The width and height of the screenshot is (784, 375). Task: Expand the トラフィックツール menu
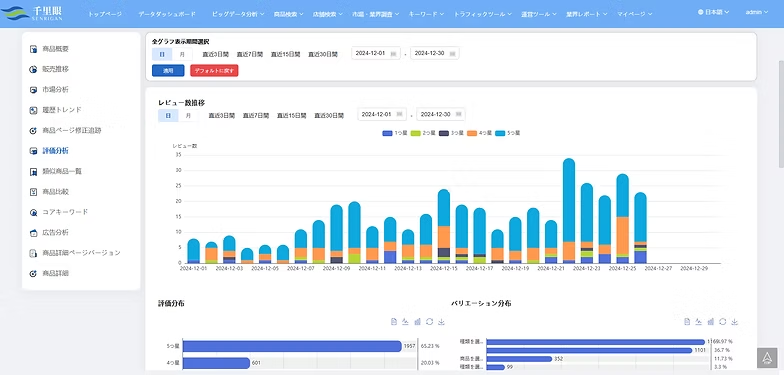[482, 14]
